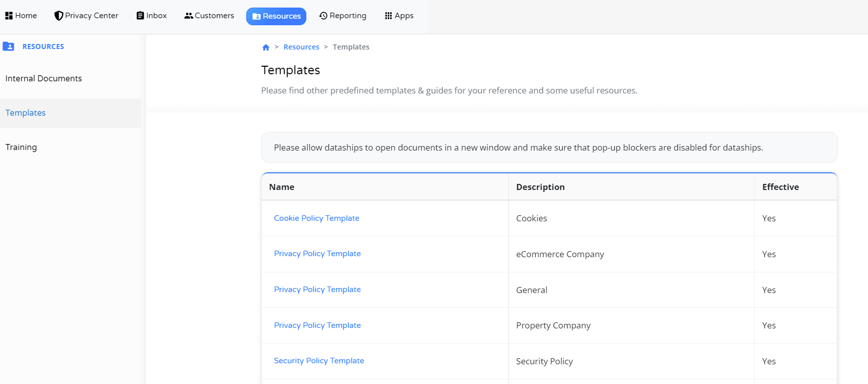Click the Reporting history clock icon

point(323,16)
